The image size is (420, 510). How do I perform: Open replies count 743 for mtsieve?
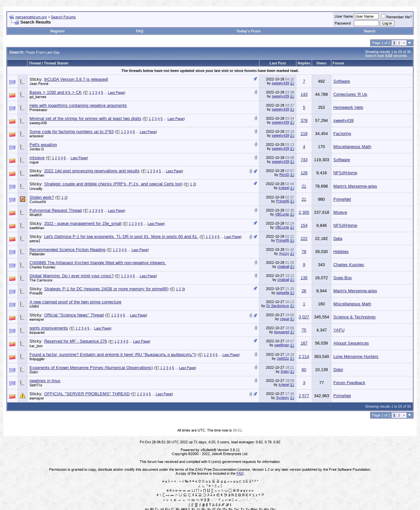(x=304, y=160)
